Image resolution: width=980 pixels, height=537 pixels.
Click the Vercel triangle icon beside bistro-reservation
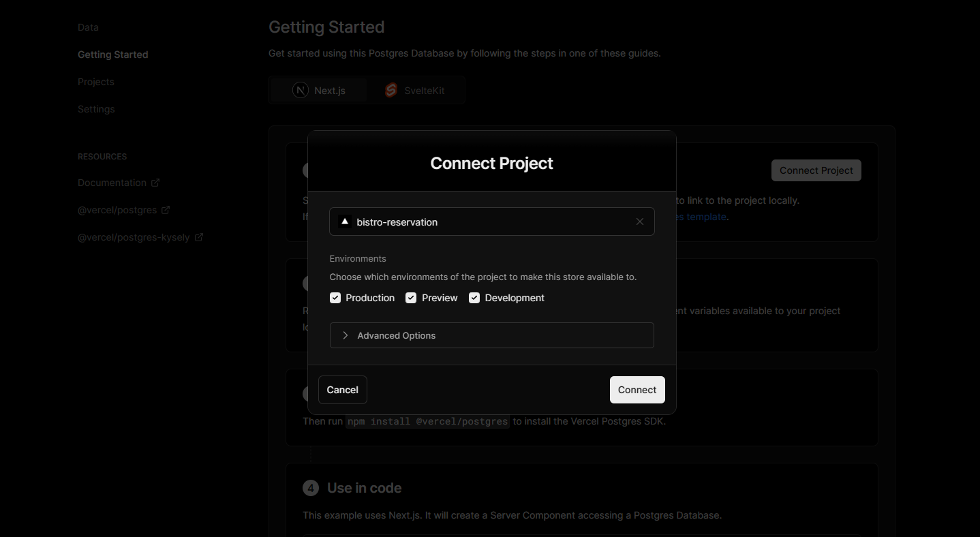click(x=344, y=221)
